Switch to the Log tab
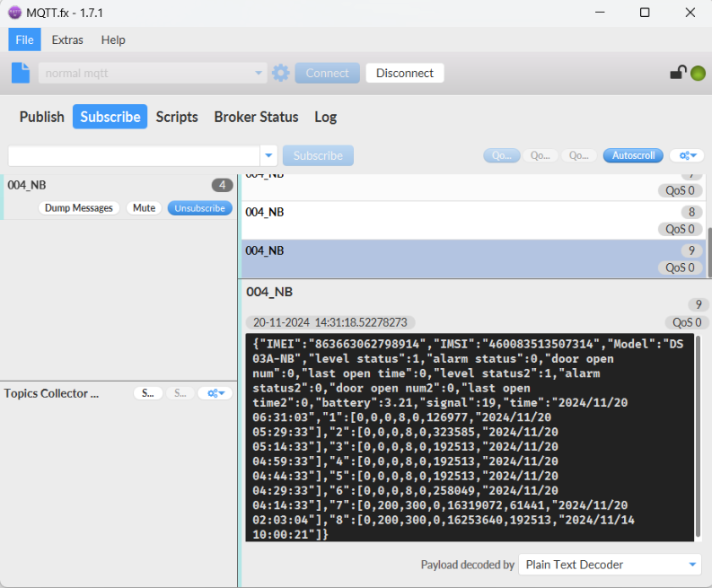This screenshot has width=712, height=588. tap(326, 117)
